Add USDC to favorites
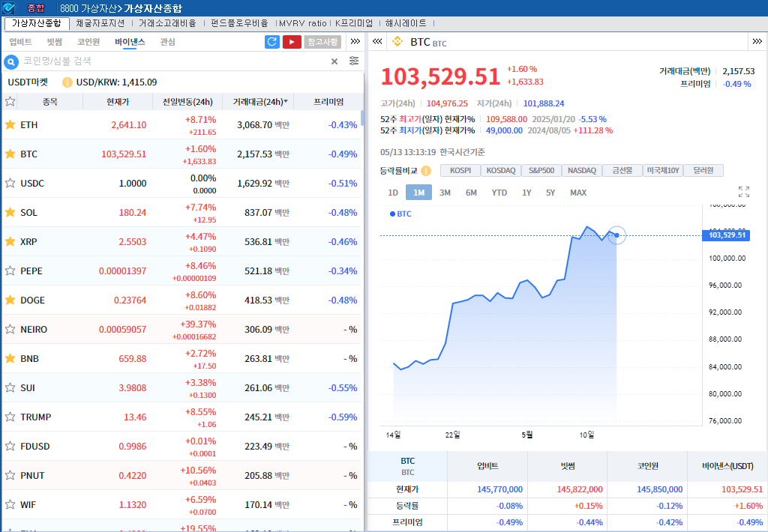 [x=10, y=183]
